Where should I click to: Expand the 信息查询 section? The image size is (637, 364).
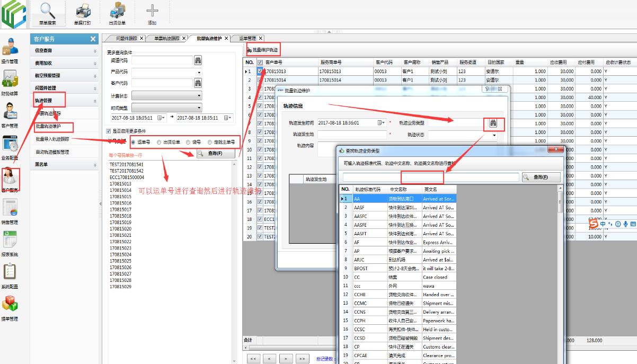click(x=65, y=51)
